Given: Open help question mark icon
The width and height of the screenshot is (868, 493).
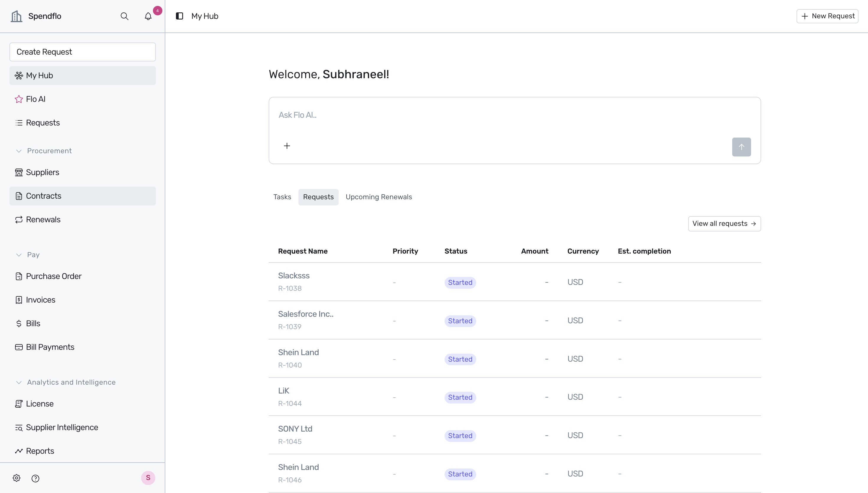Looking at the screenshot, I should 35,479.
